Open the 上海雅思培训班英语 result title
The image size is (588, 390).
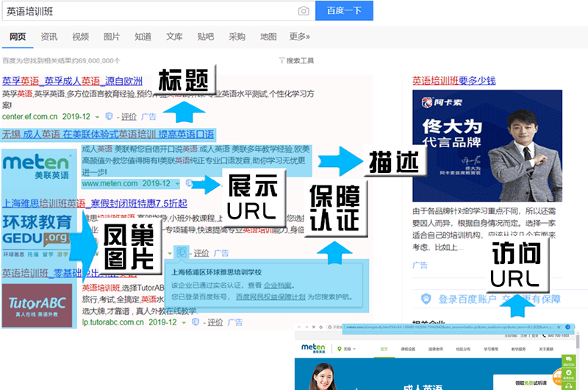[x=95, y=203]
